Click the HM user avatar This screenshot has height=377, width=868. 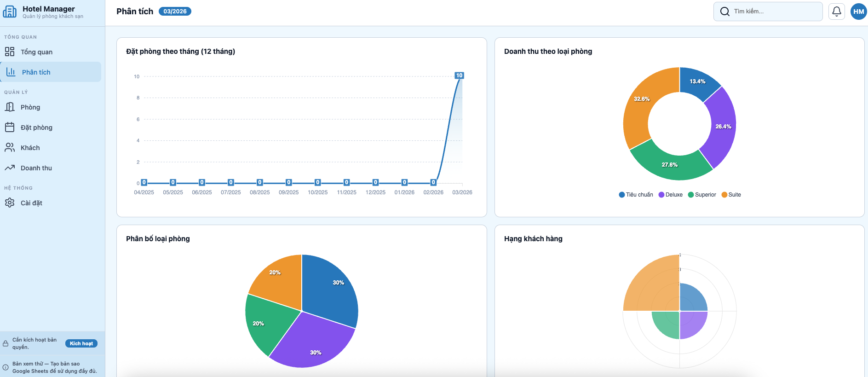(x=858, y=12)
